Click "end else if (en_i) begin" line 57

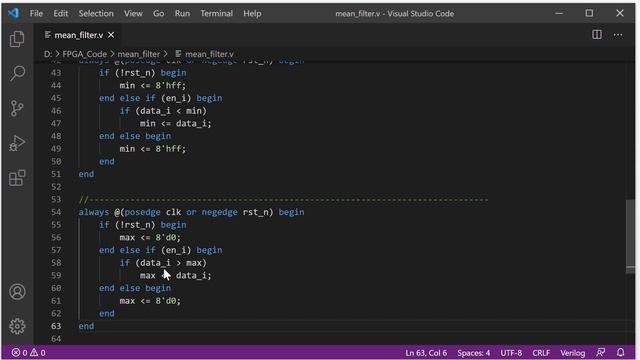160,250
